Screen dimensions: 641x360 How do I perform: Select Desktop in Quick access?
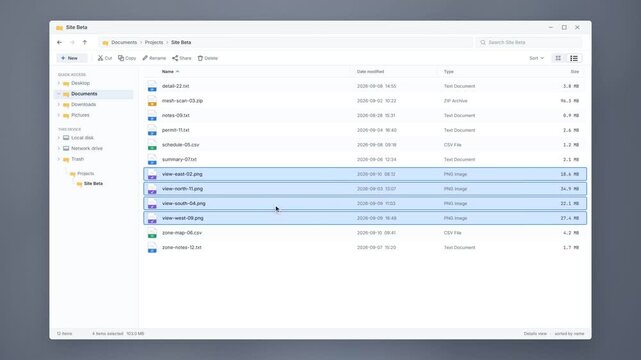(80, 83)
